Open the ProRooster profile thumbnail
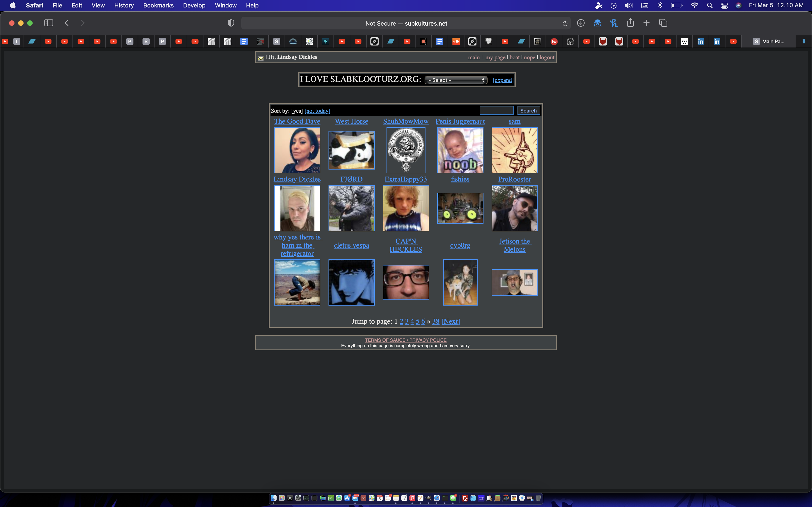Image resolution: width=812 pixels, height=507 pixels. point(514,208)
